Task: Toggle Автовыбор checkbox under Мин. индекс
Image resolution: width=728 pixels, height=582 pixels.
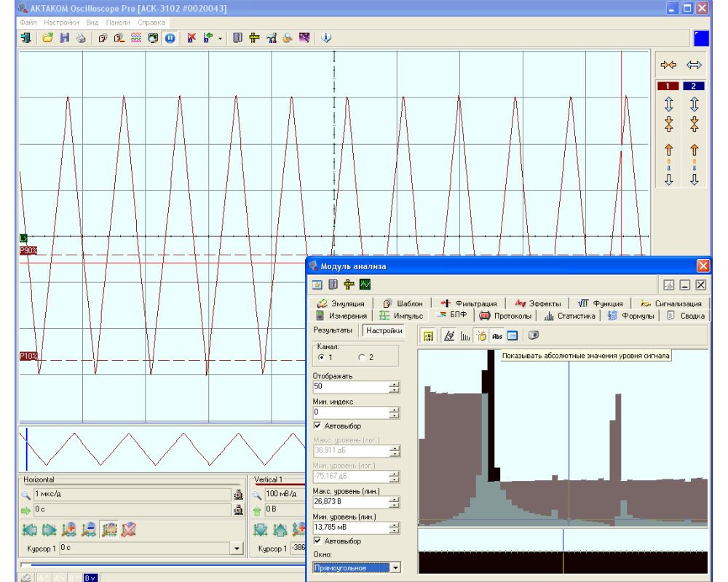Action: [317, 426]
